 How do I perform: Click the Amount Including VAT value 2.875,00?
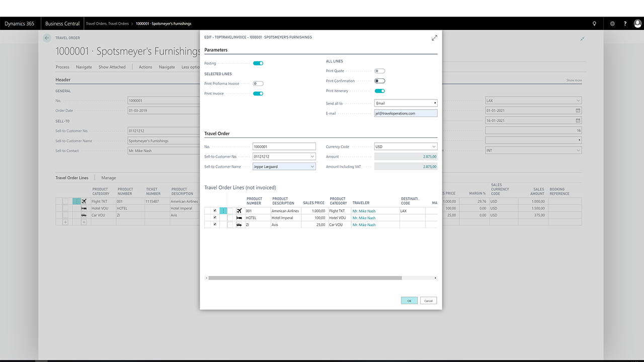coord(406,166)
